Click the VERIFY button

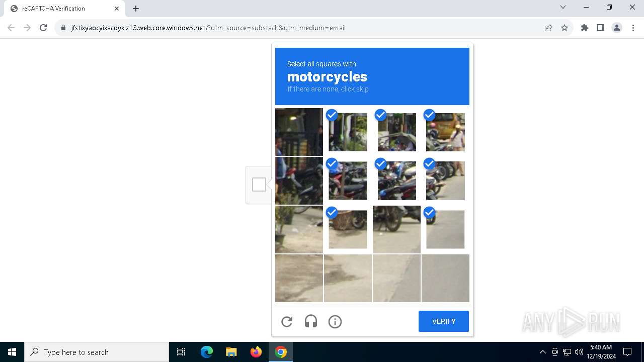pos(444,321)
